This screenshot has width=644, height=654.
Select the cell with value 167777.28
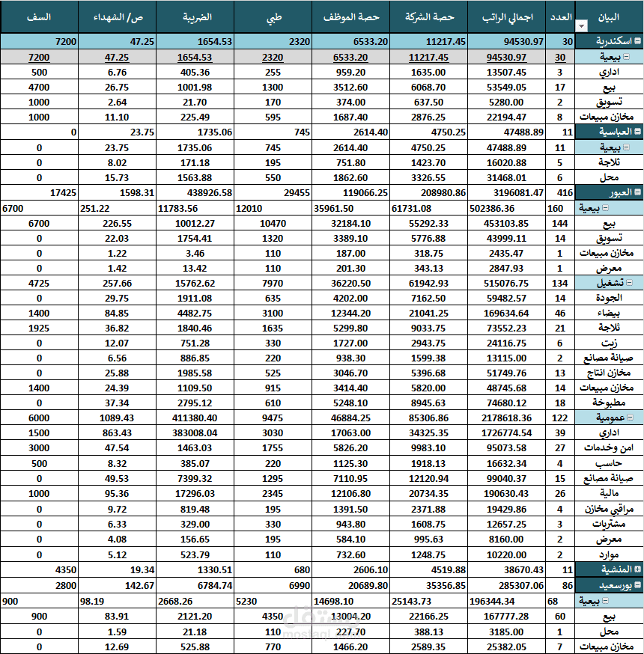(x=507, y=616)
